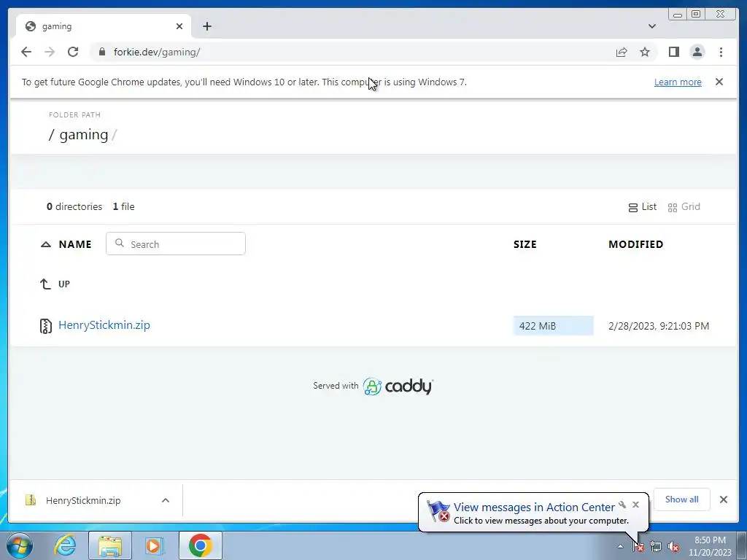Open the Caddy logo link
This screenshot has height=560, width=747.
pos(398,386)
